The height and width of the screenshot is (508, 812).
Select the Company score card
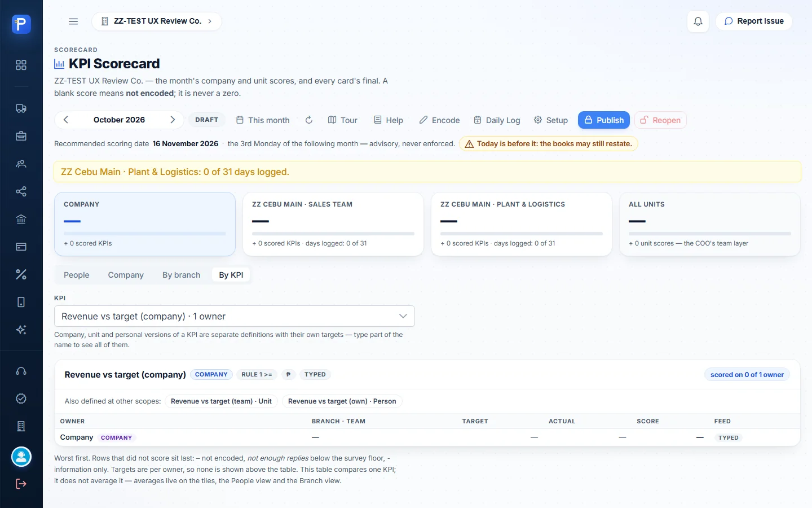click(145, 224)
